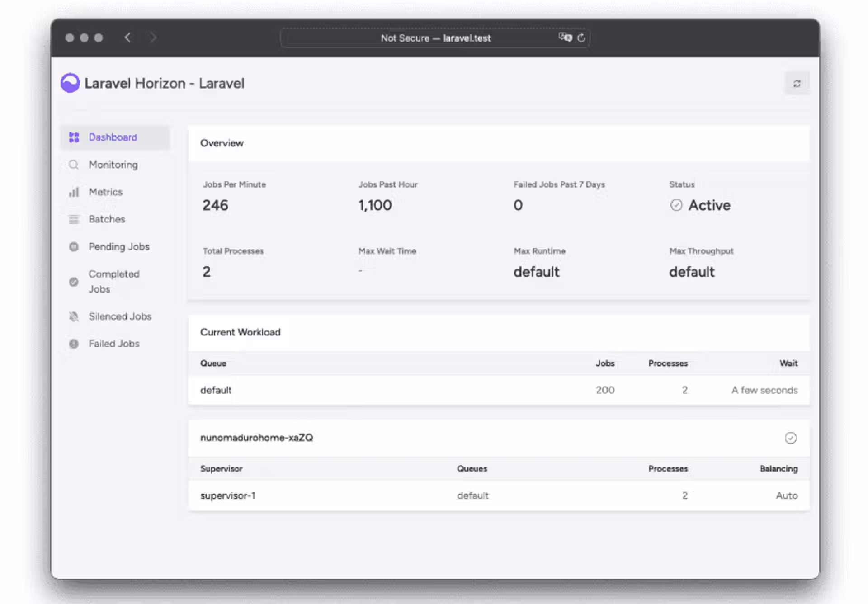The image size is (868, 604).
Task: Click the supervisor-1 table row
Action: tap(498, 495)
